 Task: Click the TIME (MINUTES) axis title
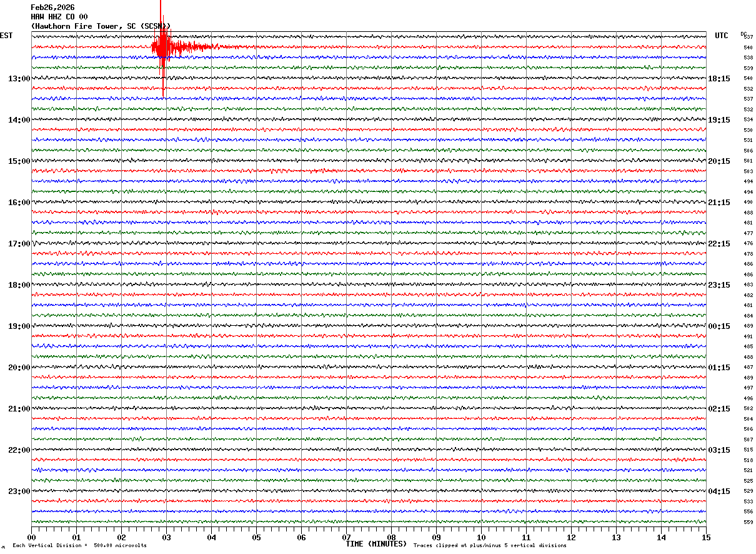(x=376, y=544)
